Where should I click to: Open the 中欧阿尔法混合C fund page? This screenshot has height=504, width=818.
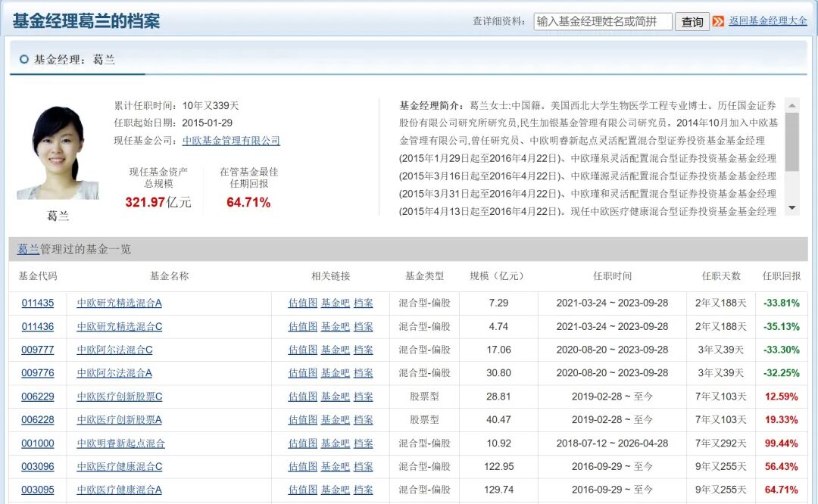pyautogui.click(x=115, y=350)
